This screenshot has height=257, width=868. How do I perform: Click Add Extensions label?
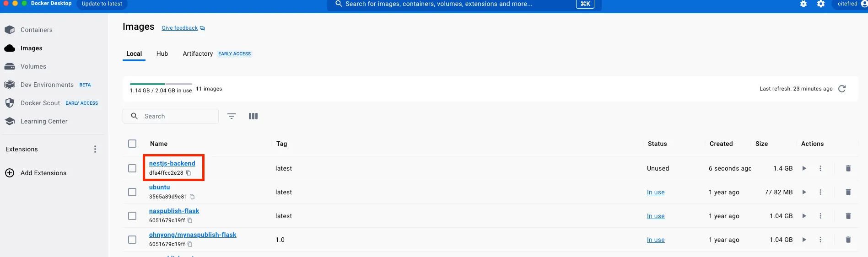tap(43, 173)
